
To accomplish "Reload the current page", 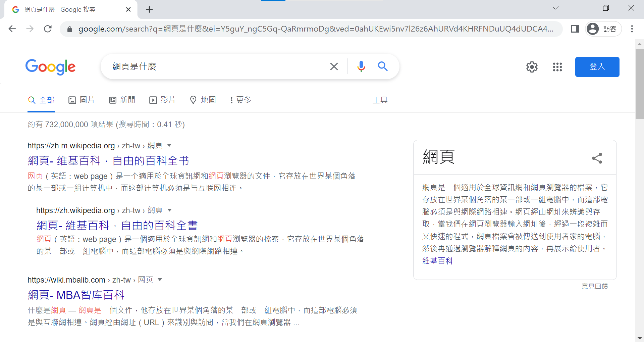I will [48, 29].
